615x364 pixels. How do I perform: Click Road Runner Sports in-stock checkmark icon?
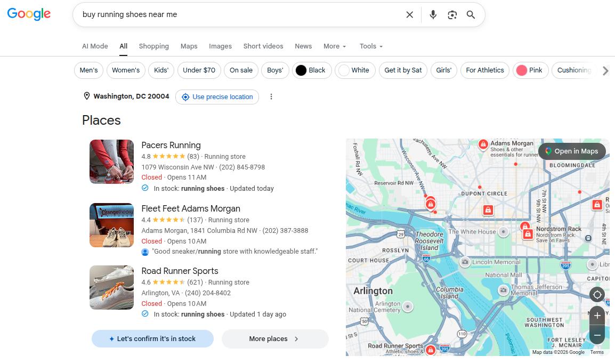tap(145, 314)
